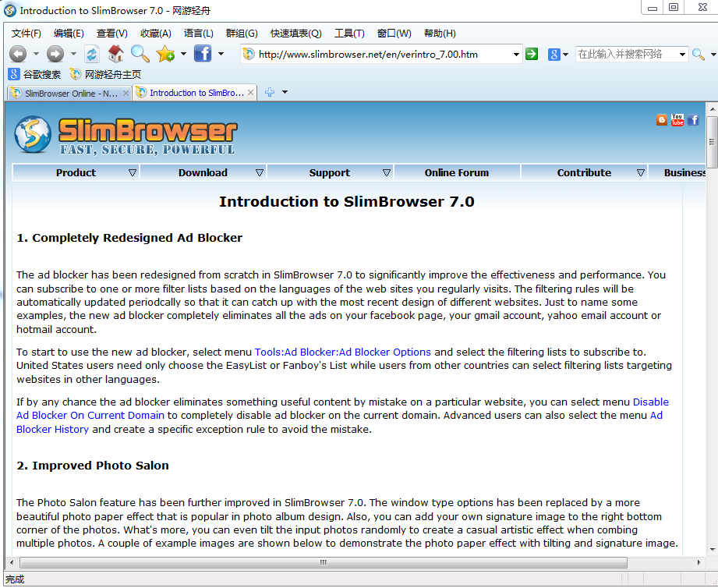Open the 谷歌搜索 bookmark
This screenshot has width=718, height=588.
35,74
